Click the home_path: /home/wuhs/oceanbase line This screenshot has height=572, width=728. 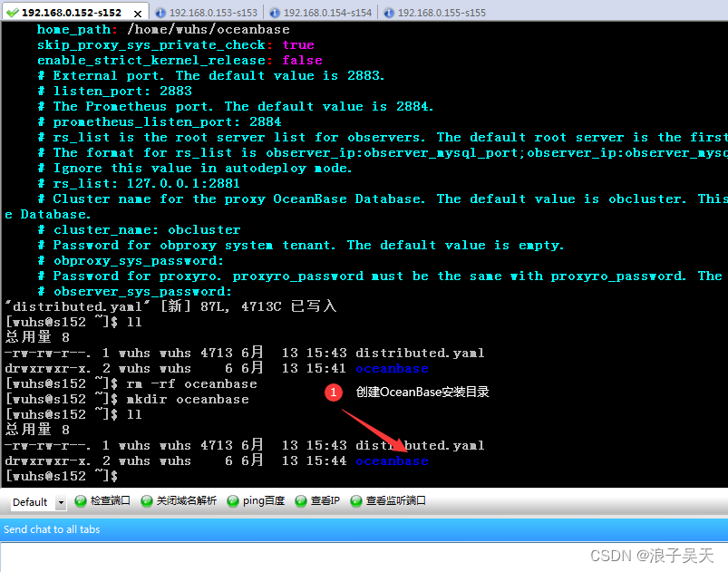[163, 30]
